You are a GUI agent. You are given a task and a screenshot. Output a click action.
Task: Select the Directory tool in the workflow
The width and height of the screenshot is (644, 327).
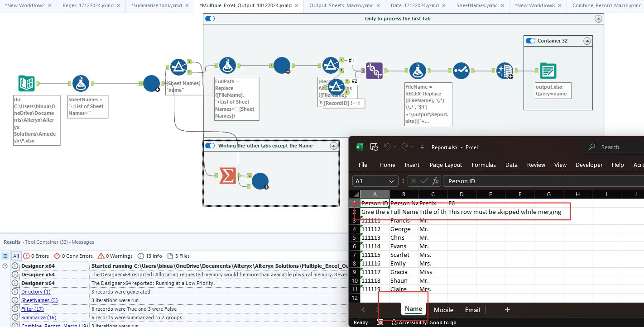26,84
